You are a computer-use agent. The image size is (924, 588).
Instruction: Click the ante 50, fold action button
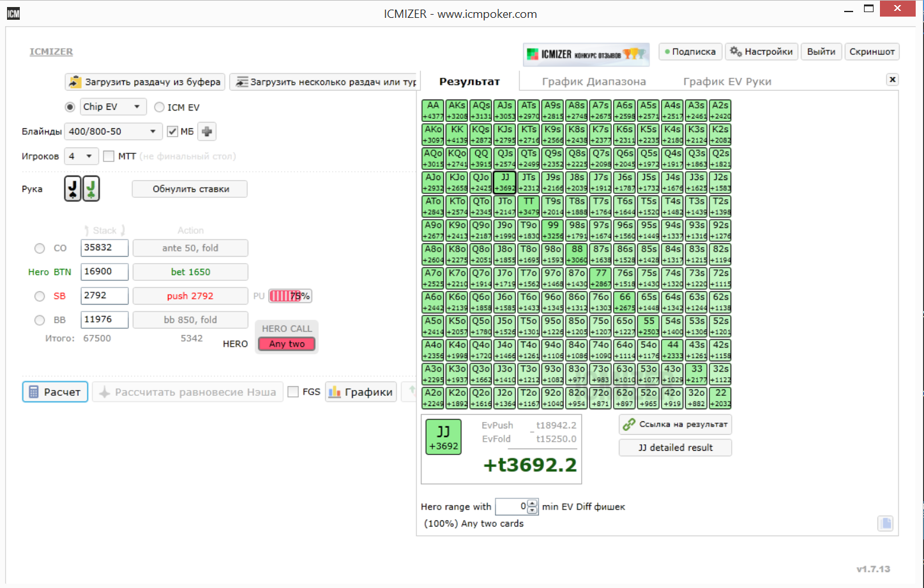(x=190, y=248)
